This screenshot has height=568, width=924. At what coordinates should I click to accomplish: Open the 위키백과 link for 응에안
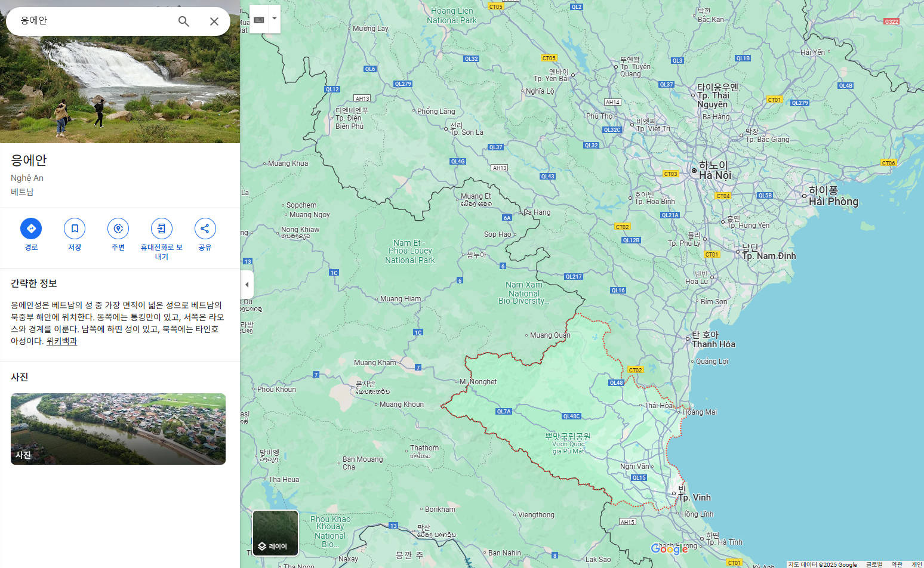click(60, 341)
